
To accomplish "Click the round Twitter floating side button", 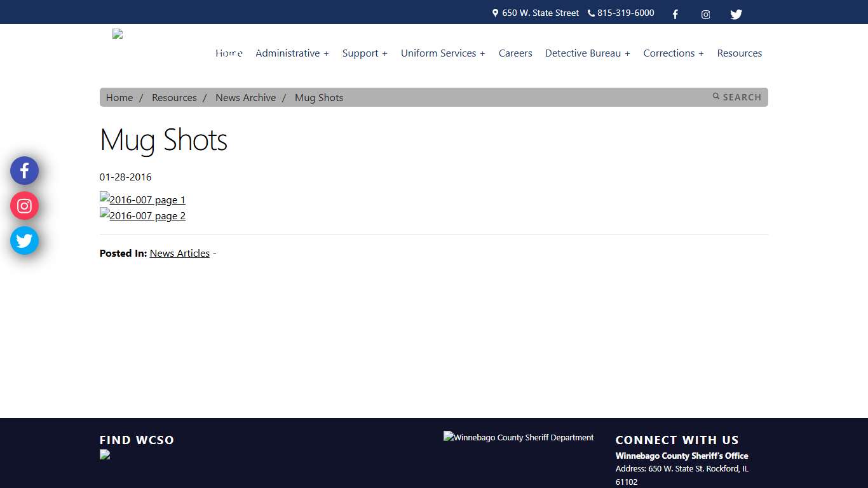I will pyautogui.click(x=24, y=241).
